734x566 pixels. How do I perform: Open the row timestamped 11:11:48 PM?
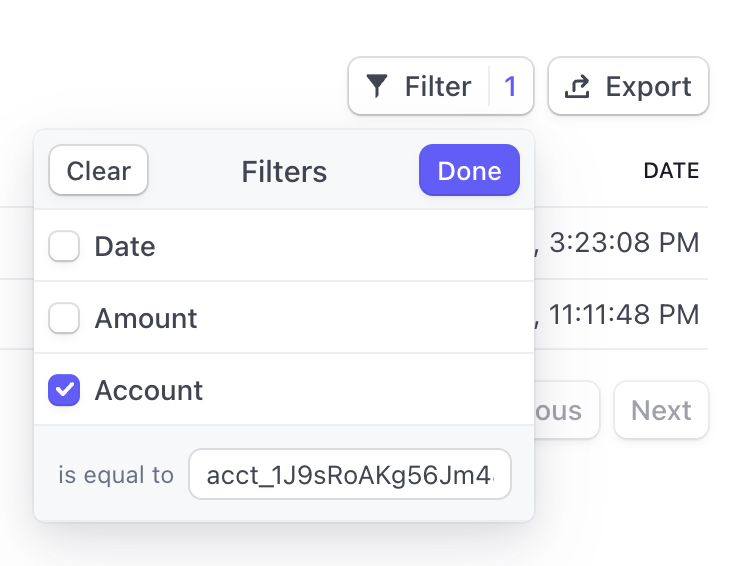pyautogui.click(x=620, y=315)
